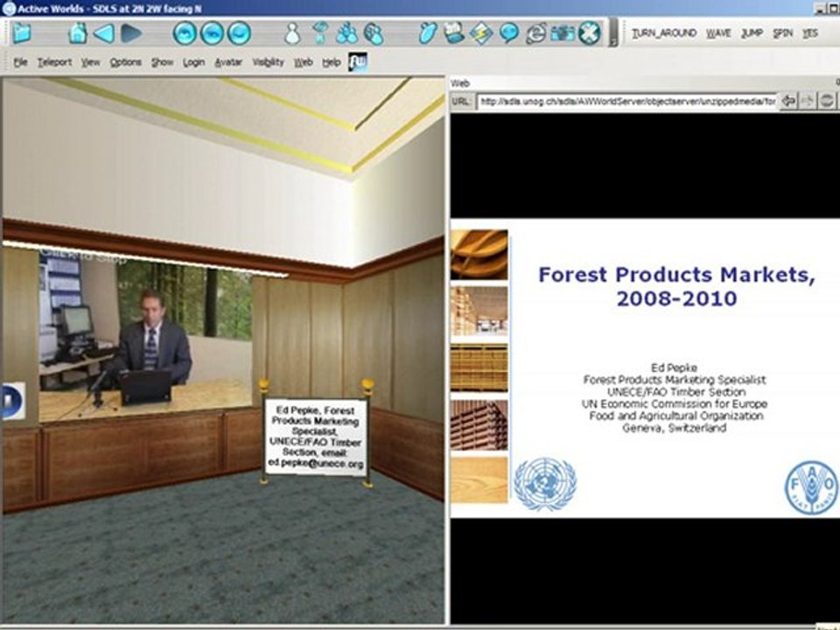Screen dimensions: 840x630
Task: Open the chat bubble icon
Action: [x=509, y=33]
